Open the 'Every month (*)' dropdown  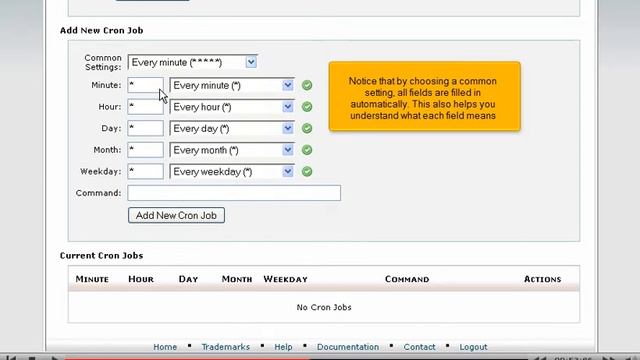(232, 150)
